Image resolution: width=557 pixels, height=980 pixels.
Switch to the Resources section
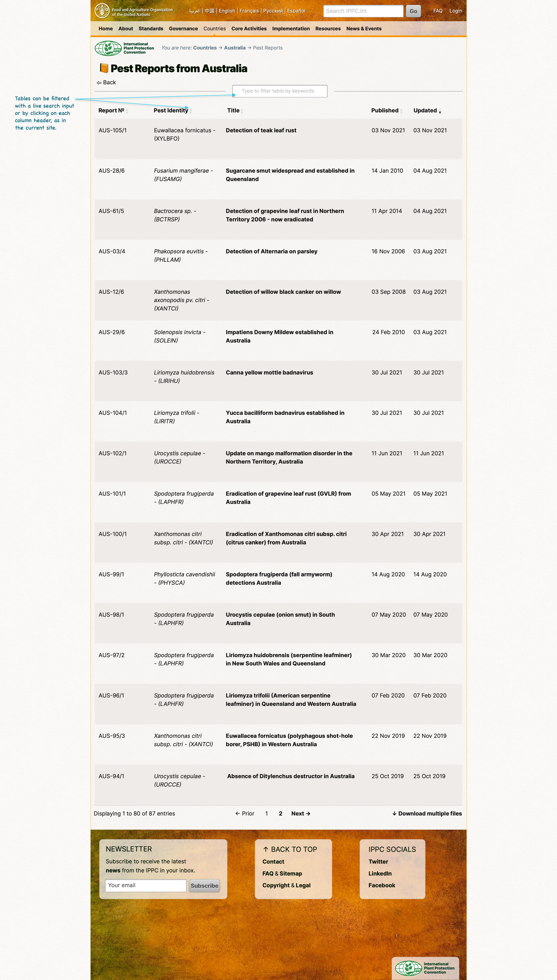pyautogui.click(x=328, y=29)
